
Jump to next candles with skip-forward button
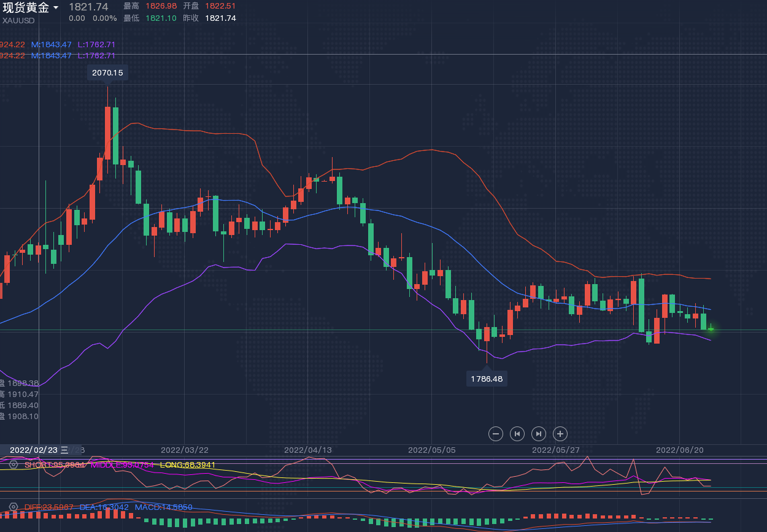(x=539, y=434)
